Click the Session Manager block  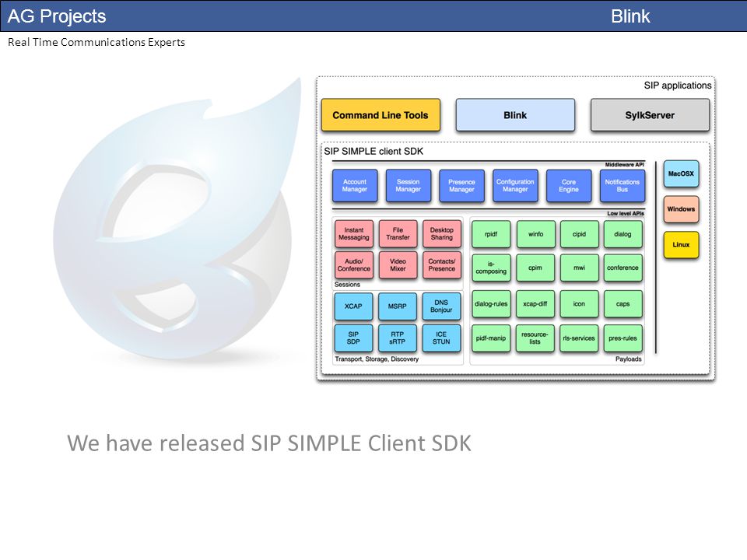pyautogui.click(x=409, y=186)
